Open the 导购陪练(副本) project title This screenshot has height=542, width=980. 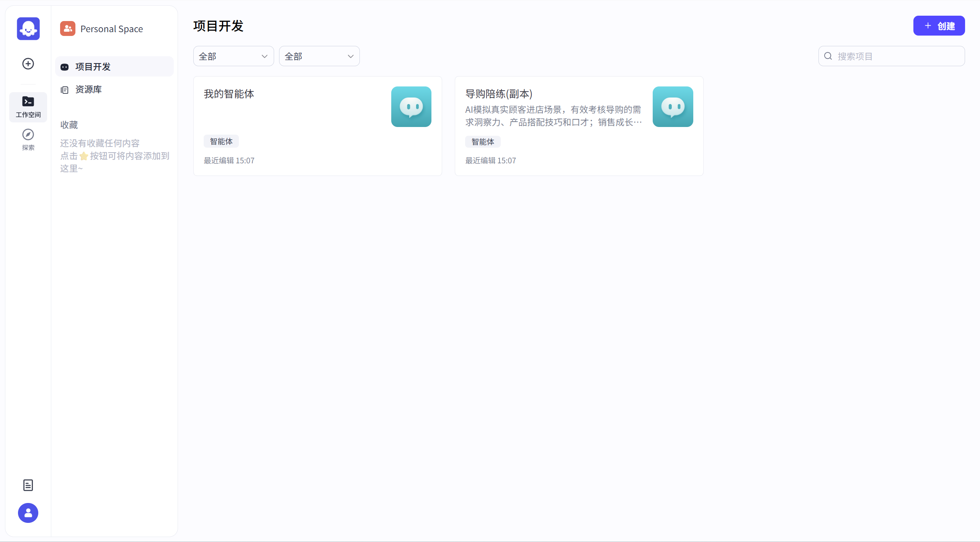pyautogui.click(x=498, y=94)
